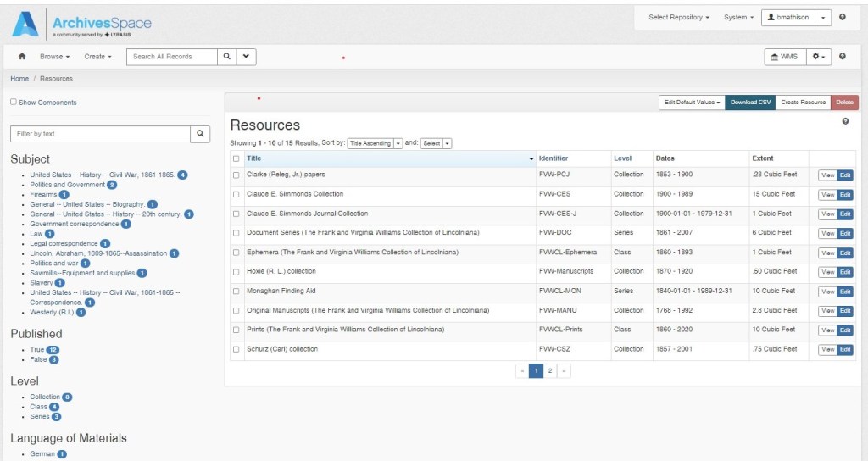Click the home icon in the navbar
Image resolution: width=868 pixels, height=461 pixels.
point(22,57)
